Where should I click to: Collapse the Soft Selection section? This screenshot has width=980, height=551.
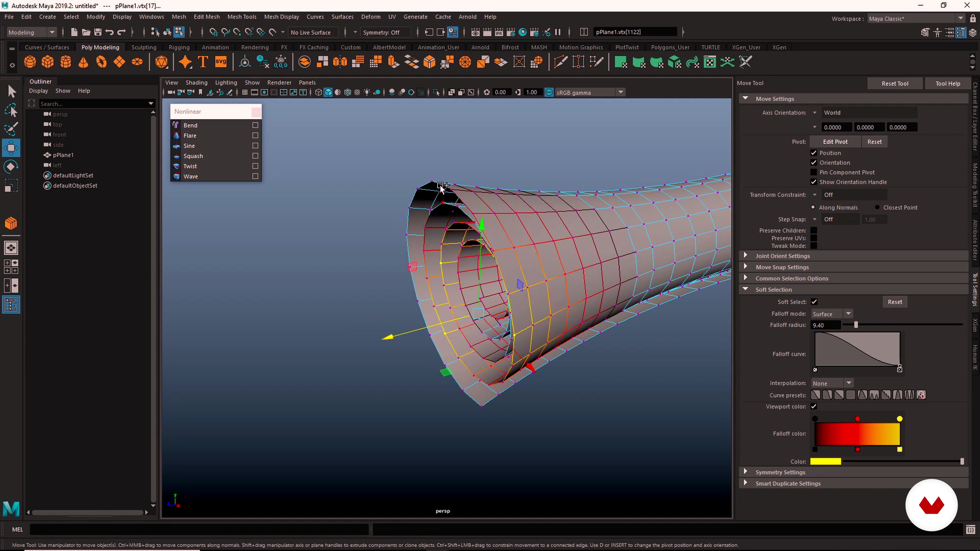pos(746,289)
